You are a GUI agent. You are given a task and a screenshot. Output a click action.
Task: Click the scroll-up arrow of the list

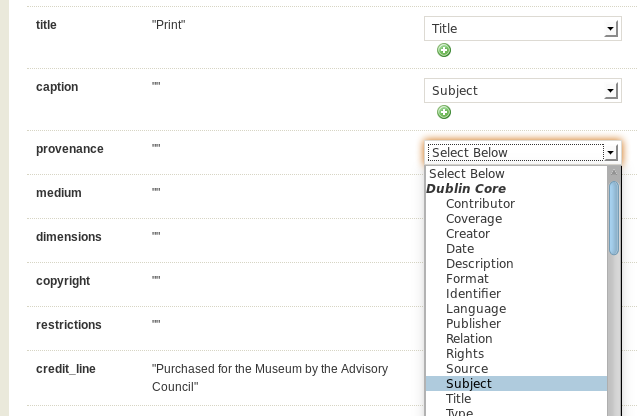614,173
